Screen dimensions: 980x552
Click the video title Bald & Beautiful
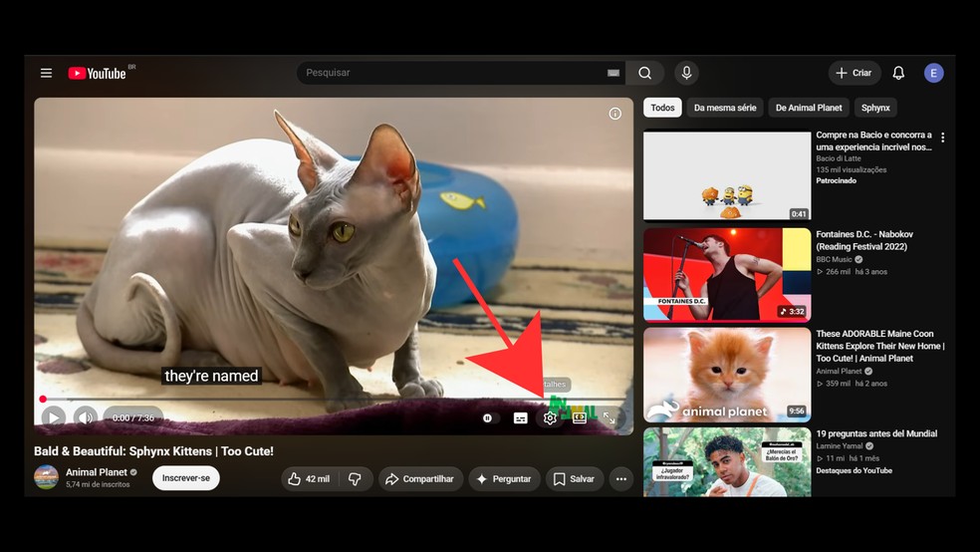(x=153, y=451)
